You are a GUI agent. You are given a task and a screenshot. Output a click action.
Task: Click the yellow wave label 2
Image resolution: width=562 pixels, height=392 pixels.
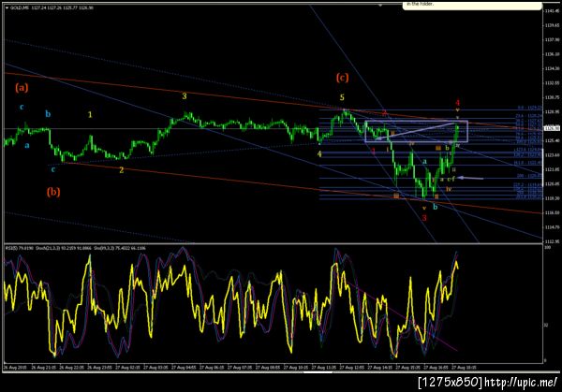122,170
